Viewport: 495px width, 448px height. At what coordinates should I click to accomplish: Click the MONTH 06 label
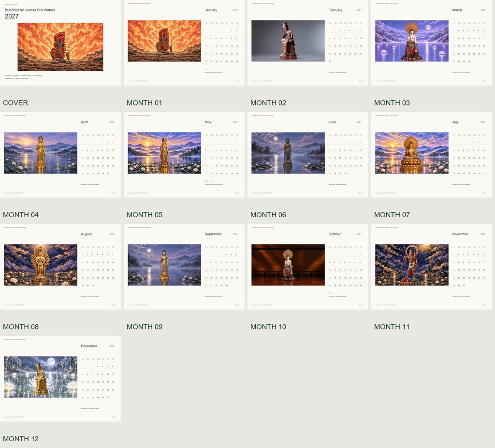pos(268,215)
